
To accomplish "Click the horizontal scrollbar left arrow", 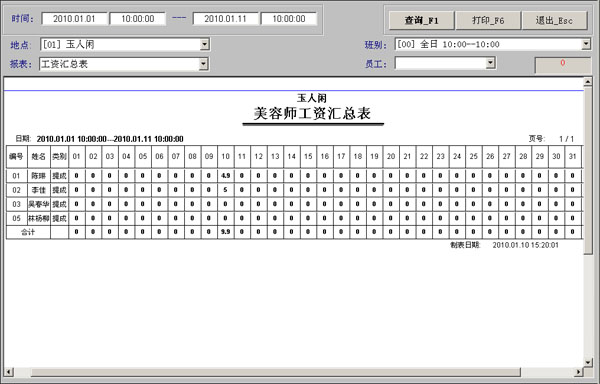I will (8, 372).
